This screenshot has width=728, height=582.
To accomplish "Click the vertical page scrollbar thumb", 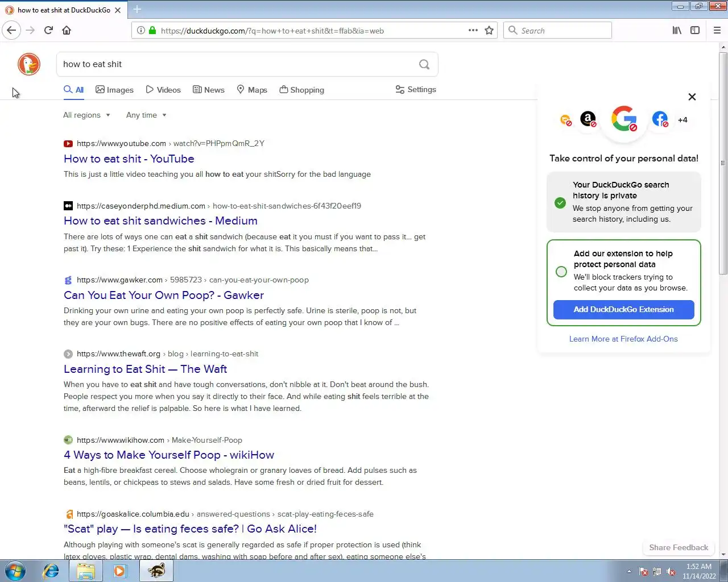I will point(723,164).
